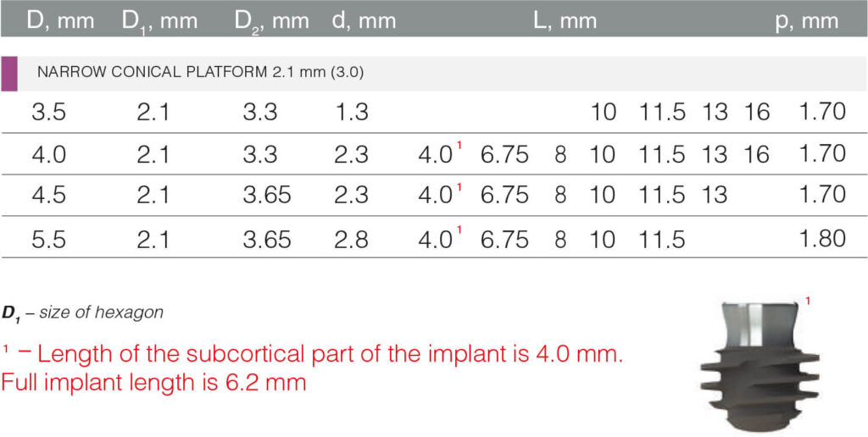The height and width of the screenshot is (437, 868).
Task: Click the purple marker beside Narrow Conical Platform
Action: (x=9, y=74)
